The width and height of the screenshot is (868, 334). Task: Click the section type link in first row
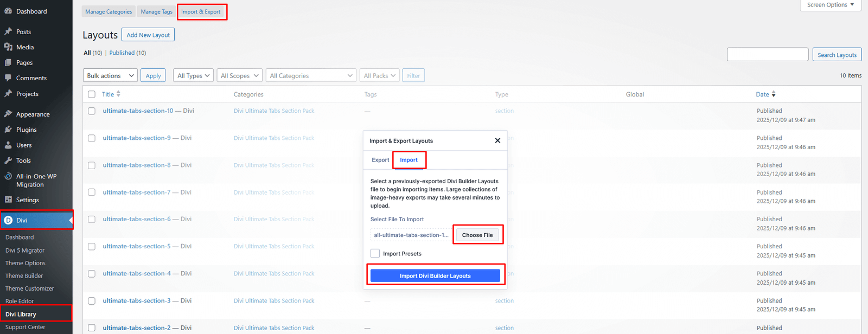coord(505,111)
